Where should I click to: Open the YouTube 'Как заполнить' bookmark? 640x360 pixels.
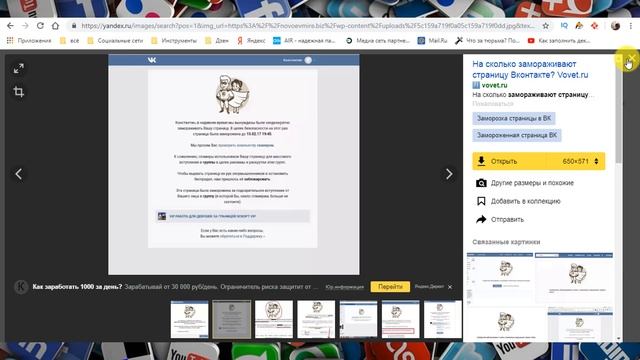point(558,40)
